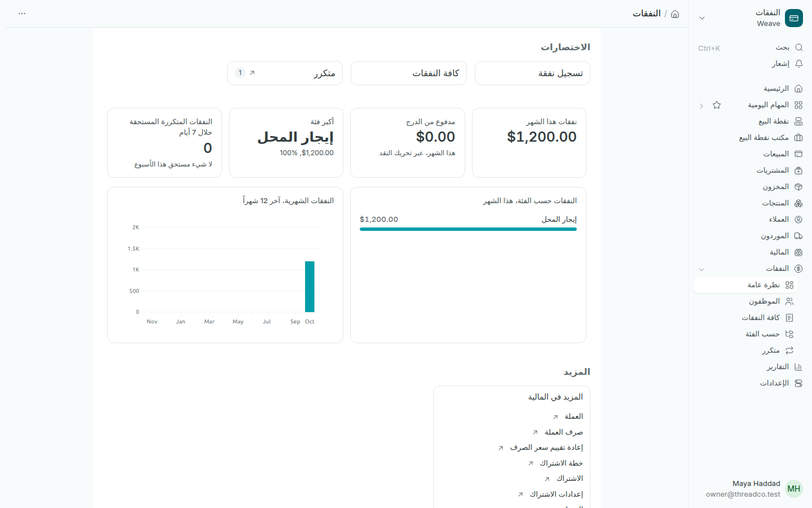Click the بحث search field
812x508 pixels.
coord(750,47)
